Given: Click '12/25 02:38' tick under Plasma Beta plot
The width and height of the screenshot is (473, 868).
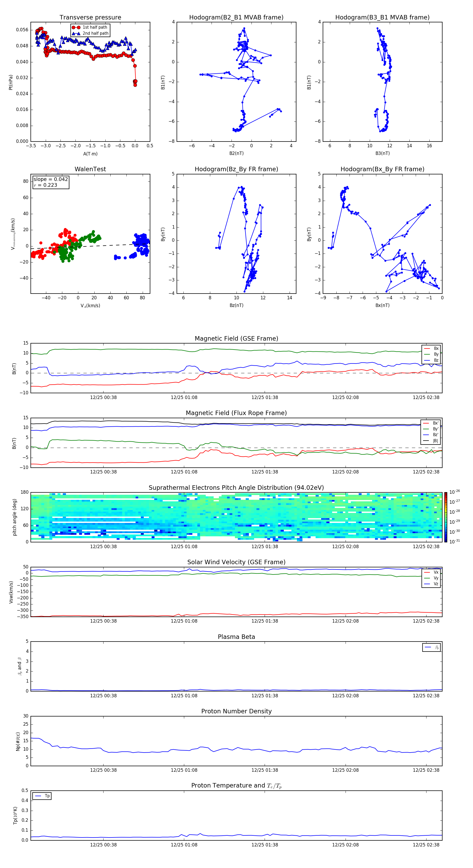Looking at the screenshot, I should (x=426, y=696).
